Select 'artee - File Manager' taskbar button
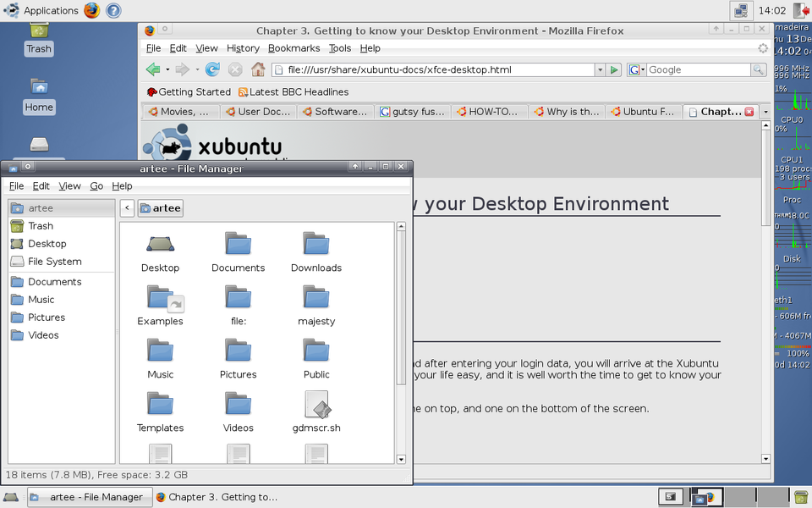 91,497
